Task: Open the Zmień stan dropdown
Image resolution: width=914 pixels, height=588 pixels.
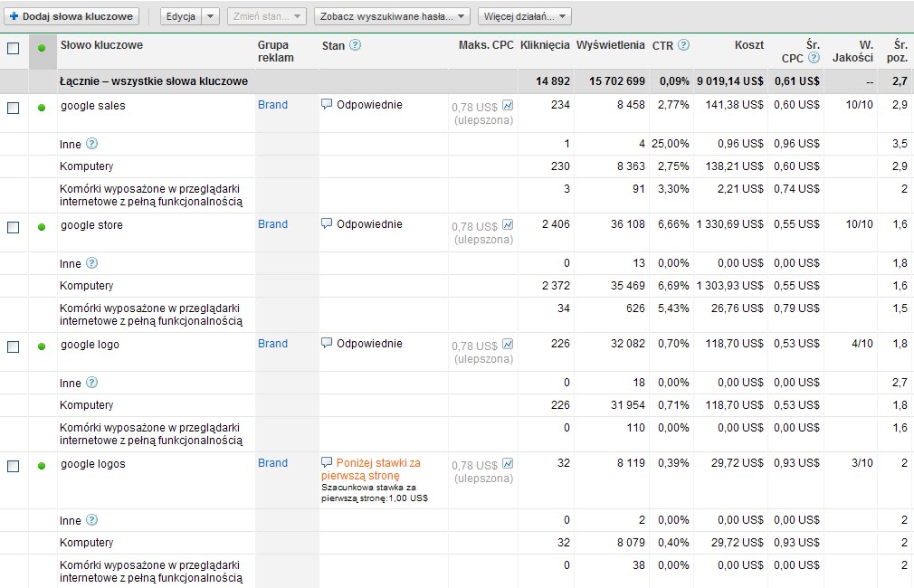Action: [266, 16]
